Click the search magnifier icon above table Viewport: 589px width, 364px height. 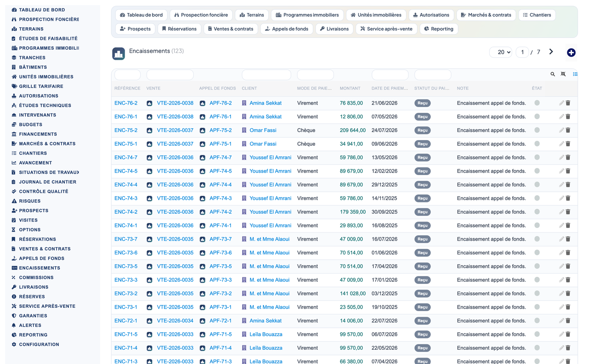pos(553,74)
